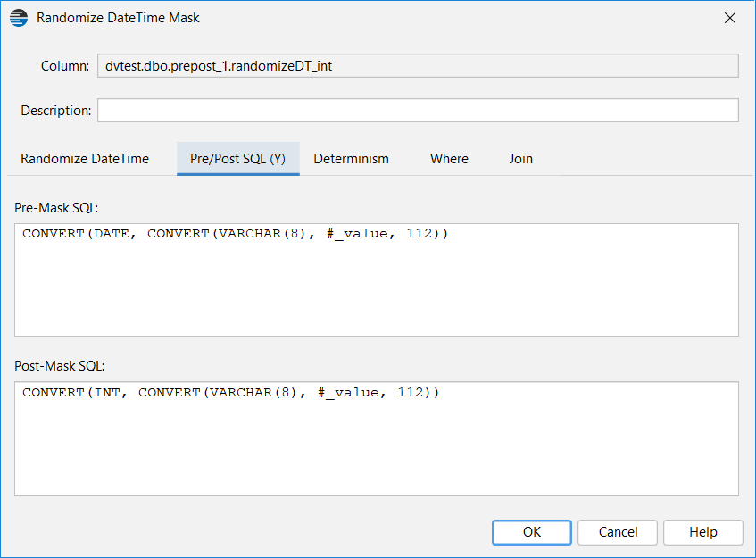This screenshot has width=756, height=558.
Task: Click the 'Post-Mask SQL:' label
Action: pos(60,366)
